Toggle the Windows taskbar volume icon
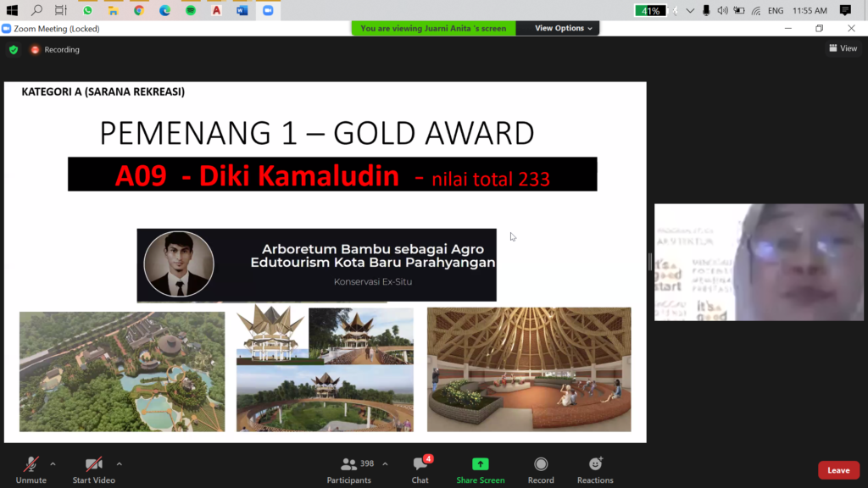The height and width of the screenshot is (488, 868). tap(722, 10)
